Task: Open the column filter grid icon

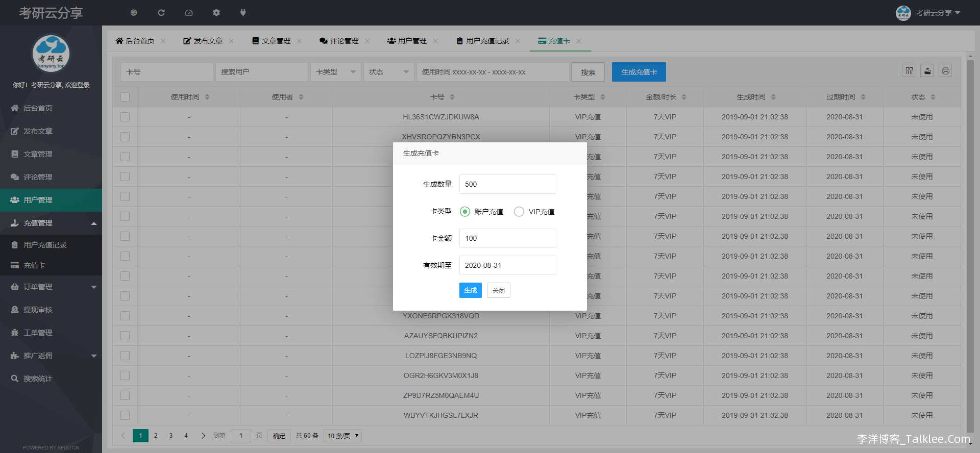Action: (909, 71)
